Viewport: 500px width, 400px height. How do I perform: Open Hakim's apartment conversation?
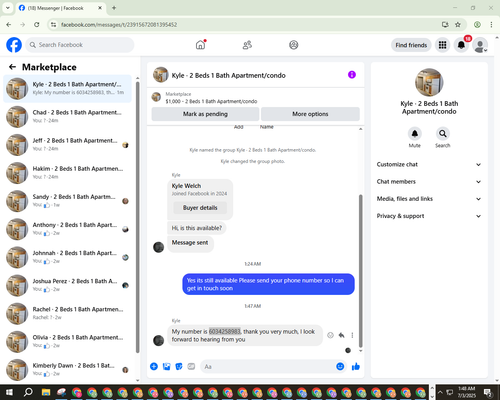(x=68, y=173)
